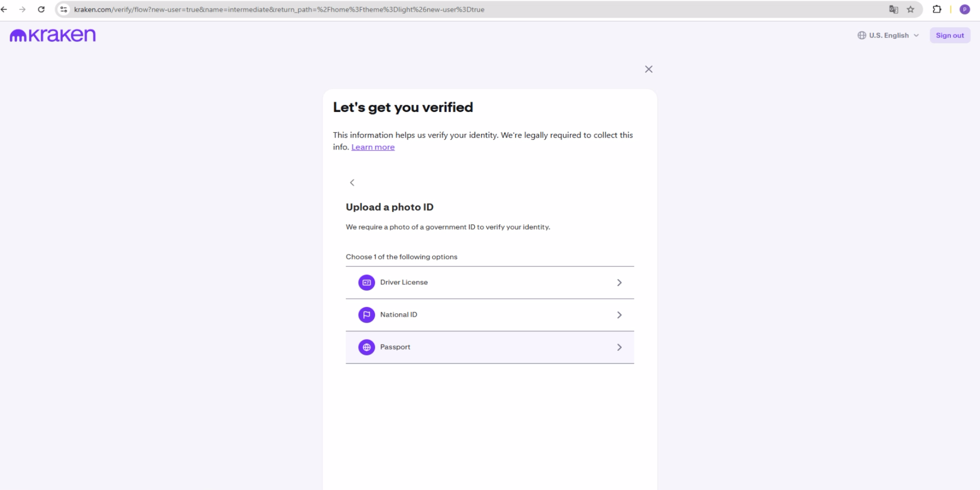Bookmark this page with the star icon
Image resolution: width=980 pixels, height=490 pixels.
coord(910,9)
